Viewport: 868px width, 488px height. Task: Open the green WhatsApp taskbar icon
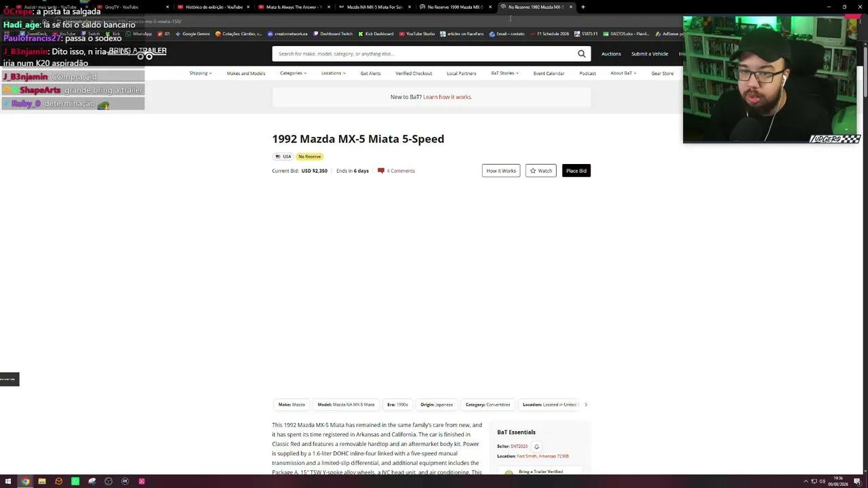click(75, 481)
